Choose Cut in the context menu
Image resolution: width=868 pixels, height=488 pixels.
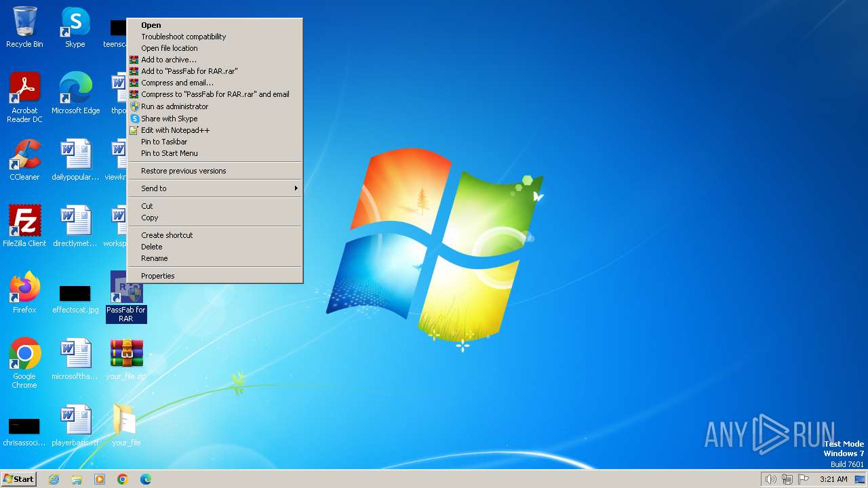[214, 206]
